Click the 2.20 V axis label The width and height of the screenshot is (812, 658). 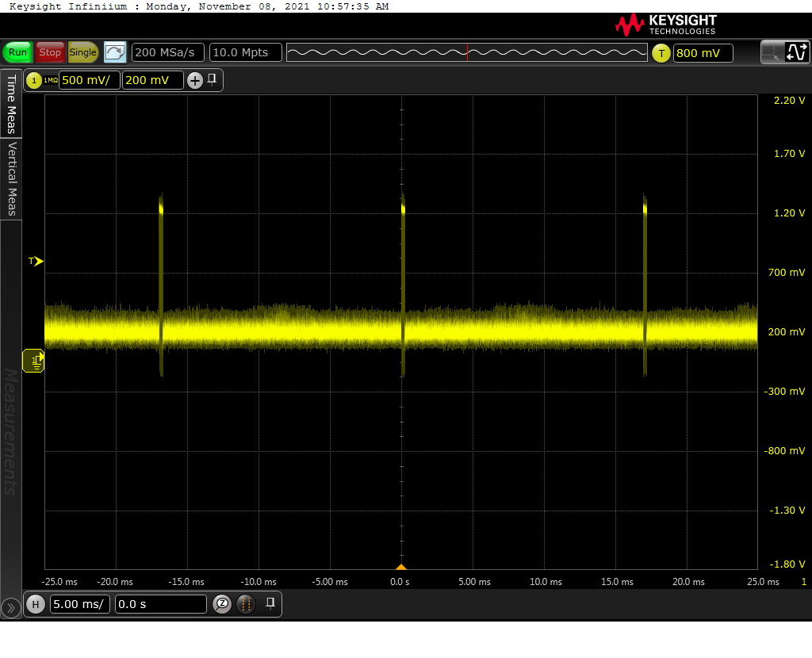click(789, 101)
